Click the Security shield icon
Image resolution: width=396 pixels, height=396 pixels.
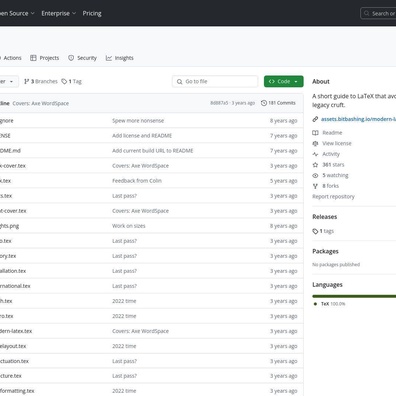point(71,58)
